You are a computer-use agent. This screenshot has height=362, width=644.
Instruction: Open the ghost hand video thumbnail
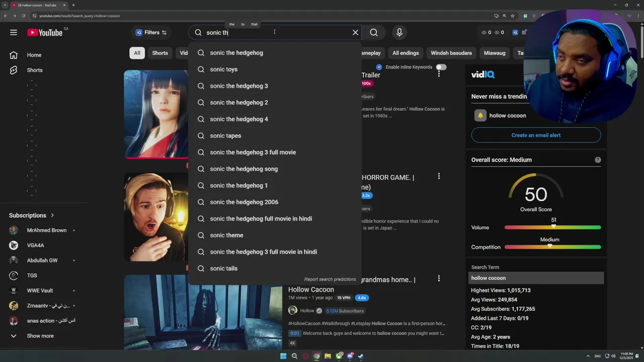(203, 312)
